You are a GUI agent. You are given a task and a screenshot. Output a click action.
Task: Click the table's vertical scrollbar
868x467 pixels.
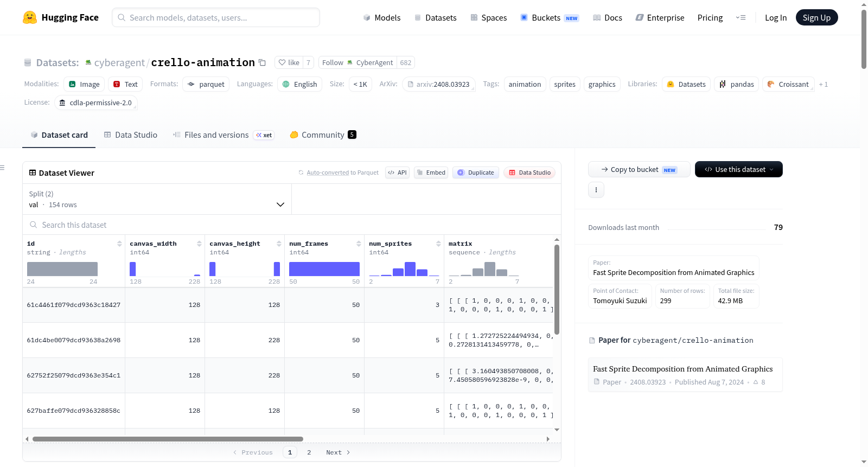[557, 290]
